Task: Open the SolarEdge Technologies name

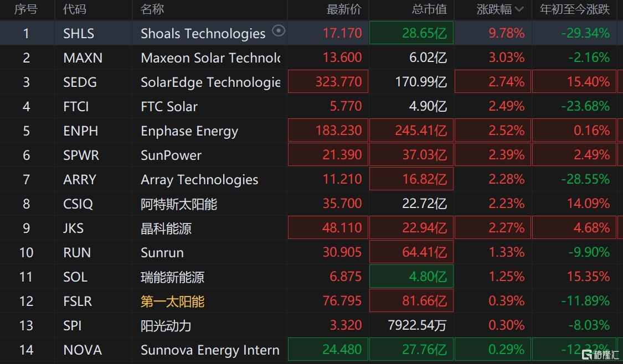Action: click(x=210, y=82)
